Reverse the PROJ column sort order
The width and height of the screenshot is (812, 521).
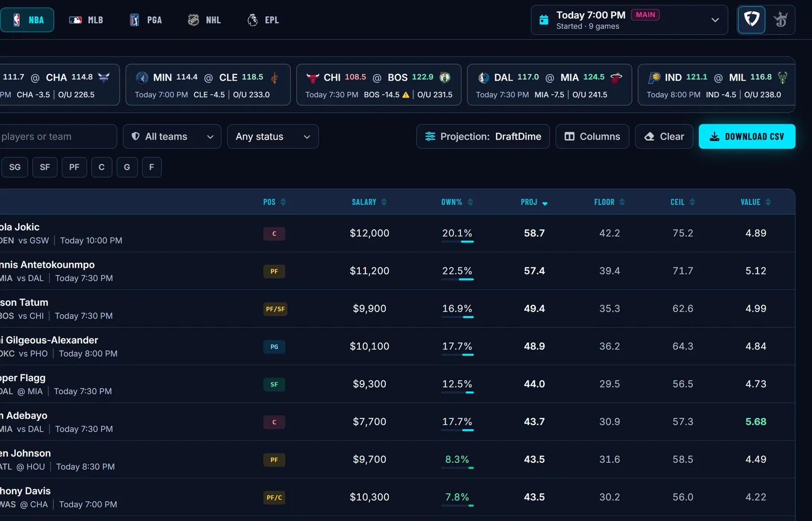(534, 202)
